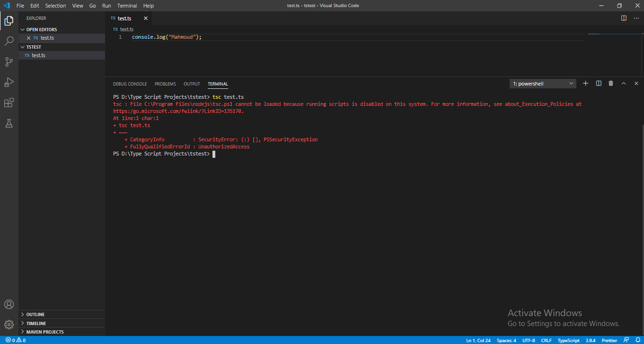Open the Testing view beaker icon
Viewport: 644px width, 344px height.
click(9, 123)
